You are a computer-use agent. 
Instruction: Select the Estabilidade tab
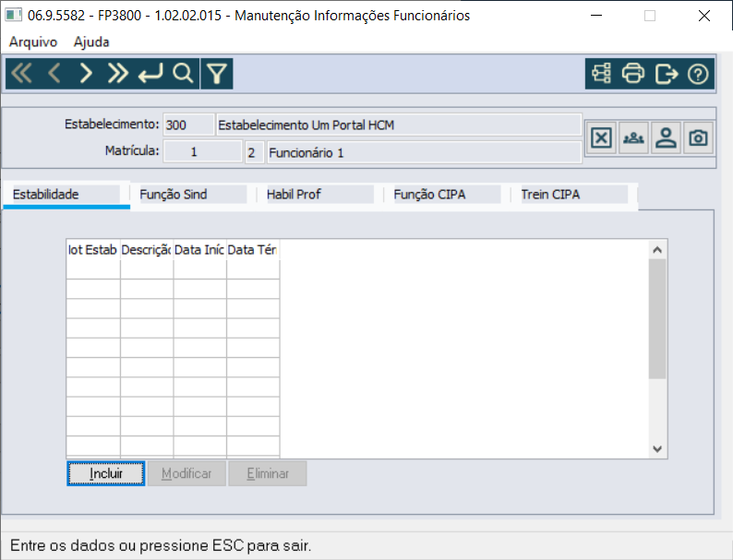(66, 195)
